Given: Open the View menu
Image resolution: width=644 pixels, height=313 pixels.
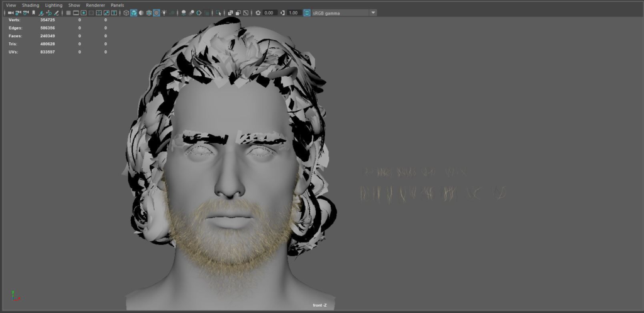Looking at the screenshot, I should tap(11, 5).
